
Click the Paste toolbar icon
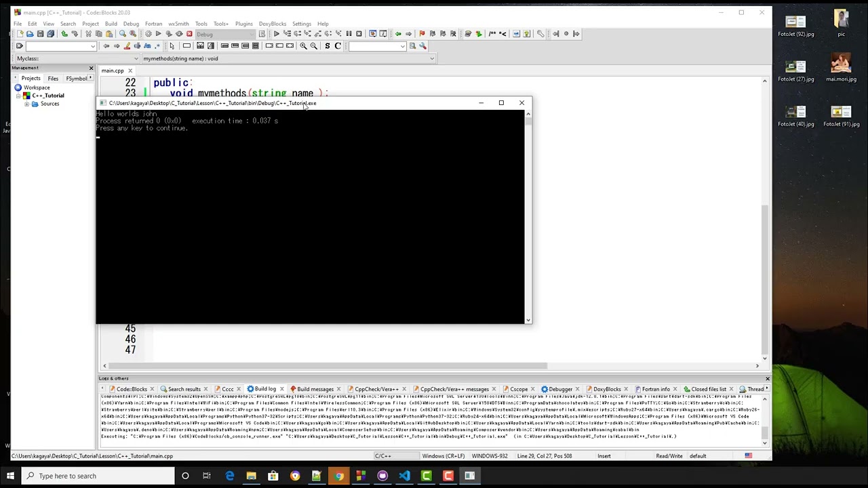109,34
